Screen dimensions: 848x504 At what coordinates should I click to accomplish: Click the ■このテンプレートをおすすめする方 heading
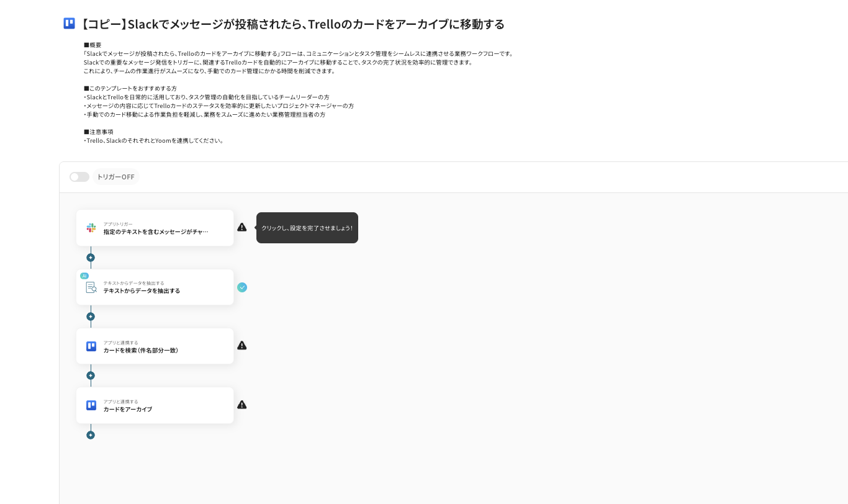(130, 88)
